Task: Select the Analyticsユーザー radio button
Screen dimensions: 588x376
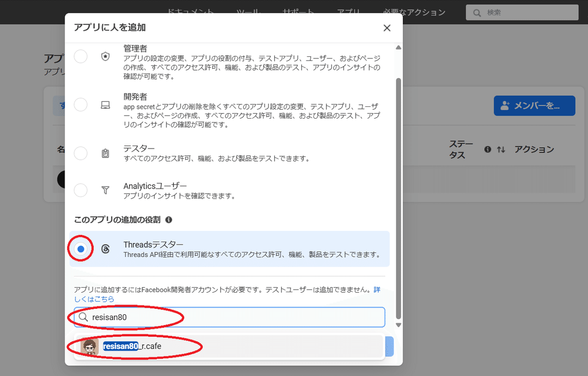Action: pos(80,190)
